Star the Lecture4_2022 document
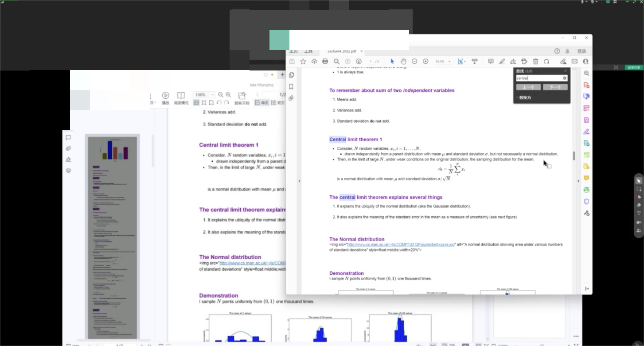The width and height of the screenshot is (644, 346). coord(303,62)
